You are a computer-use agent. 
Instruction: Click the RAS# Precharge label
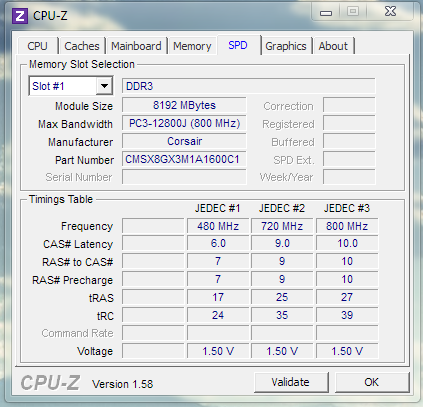tap(72, 280)
